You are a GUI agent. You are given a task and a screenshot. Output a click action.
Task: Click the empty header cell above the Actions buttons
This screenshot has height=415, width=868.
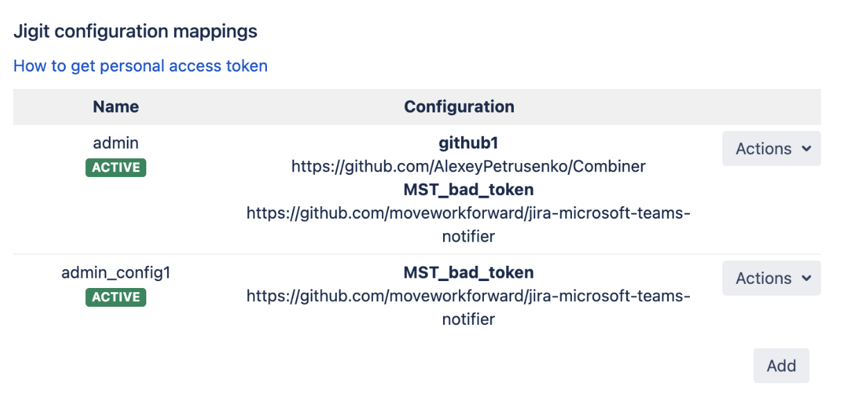771,107
